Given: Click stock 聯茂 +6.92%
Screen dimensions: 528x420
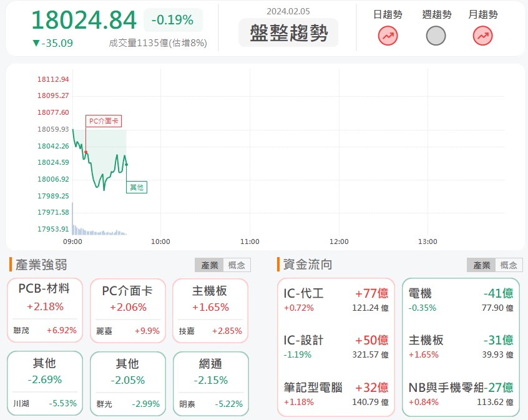Looking at the screenshot, I should 45,330.
